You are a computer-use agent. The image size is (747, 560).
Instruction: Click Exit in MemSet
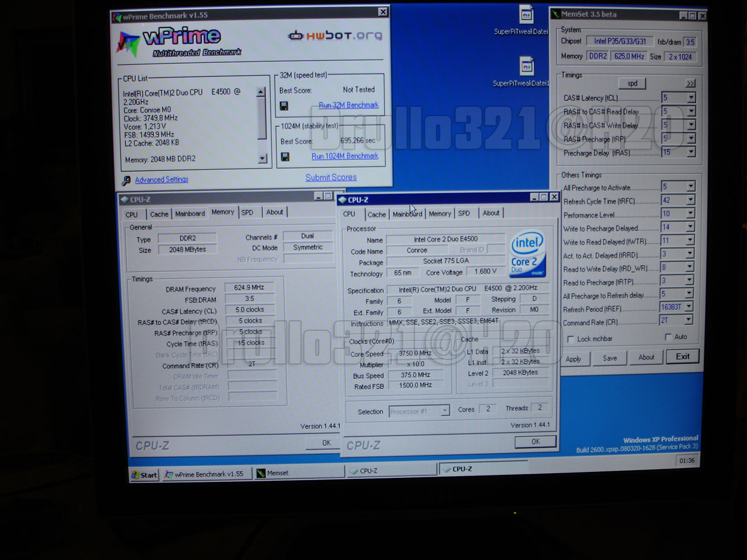point(682,356)
